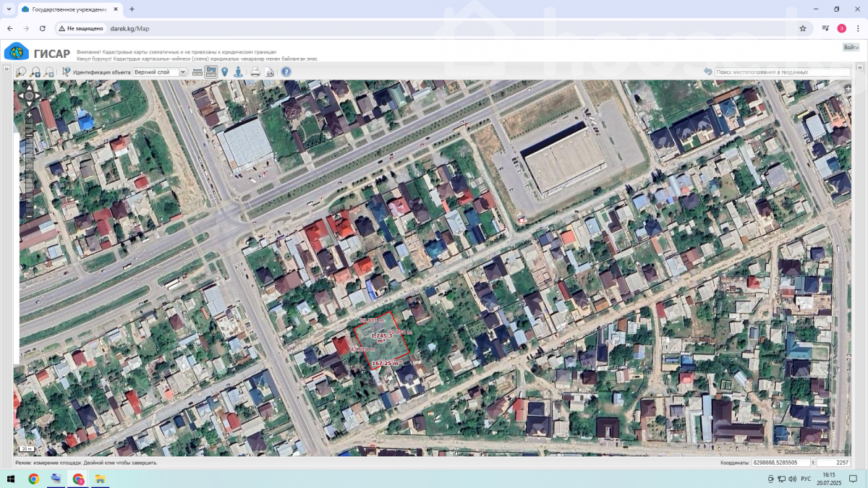Open the Верхний слой layer dropdown
Screen dimensions: 868x488
(x=160, y=72)
